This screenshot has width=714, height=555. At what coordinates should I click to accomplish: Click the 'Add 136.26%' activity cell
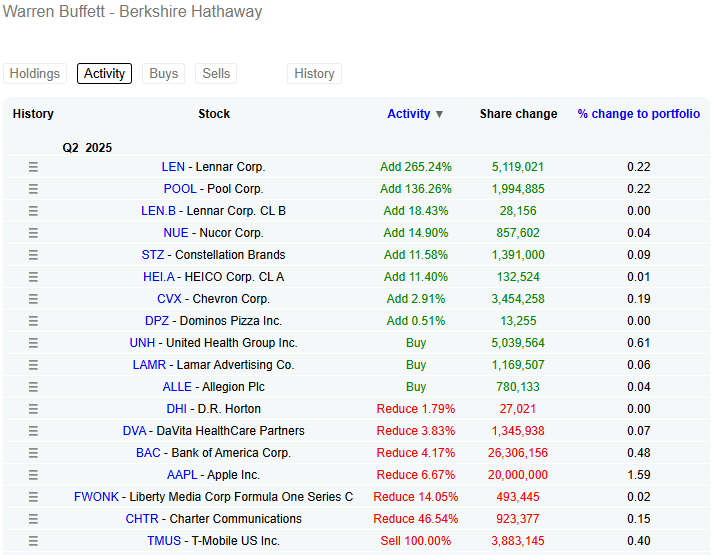pyautogui.click(x=416, y=189)
